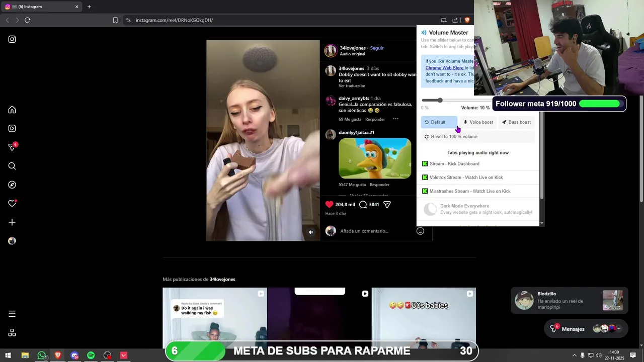Click the comment input field
The image size is (644, 362).
point(376,231)
